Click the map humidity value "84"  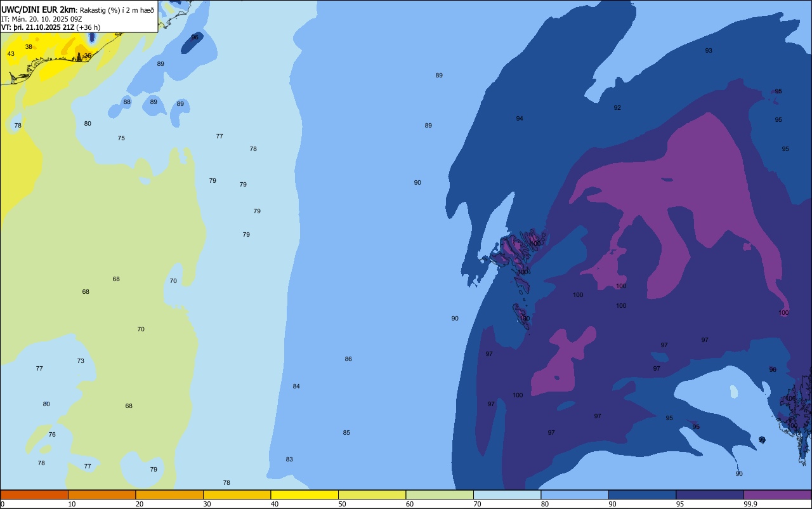coord(296,386)
